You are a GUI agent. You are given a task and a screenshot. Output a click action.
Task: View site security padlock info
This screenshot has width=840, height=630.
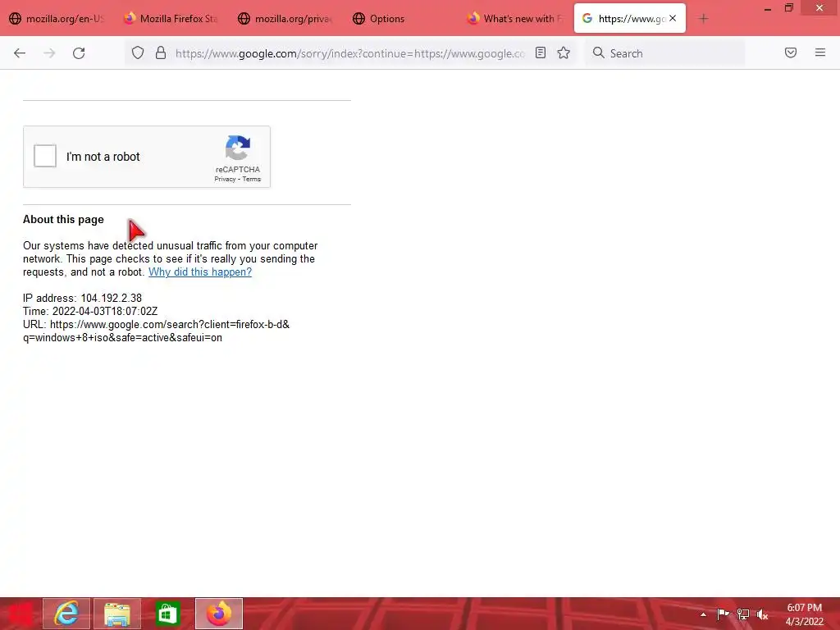tap(160, 53)
